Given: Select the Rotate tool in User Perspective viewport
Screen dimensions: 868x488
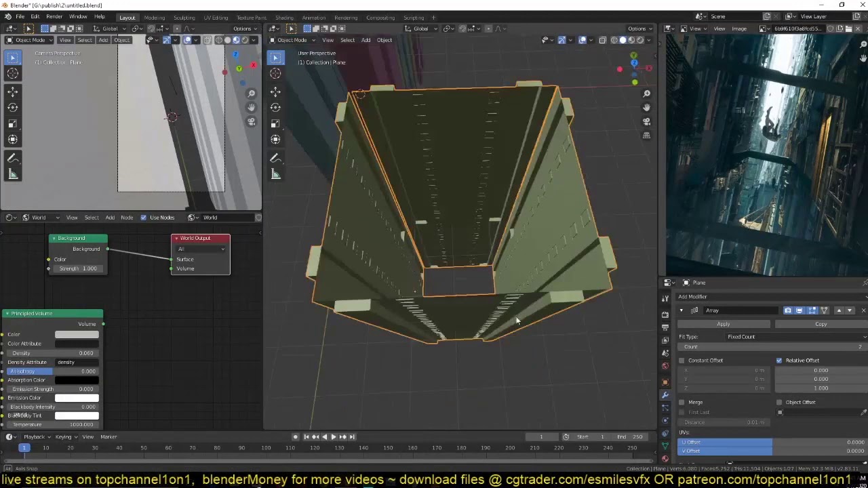Looking at the screenshot, I should 275,108.
